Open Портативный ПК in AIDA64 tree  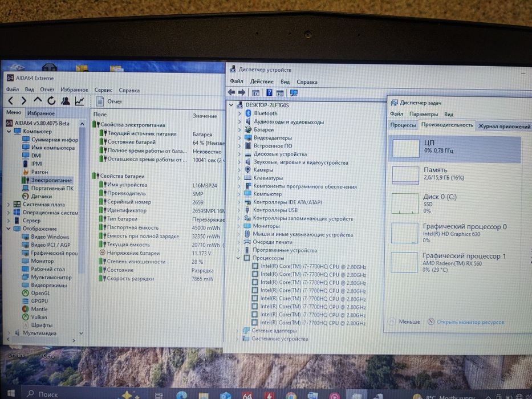[x=48, y=188]
